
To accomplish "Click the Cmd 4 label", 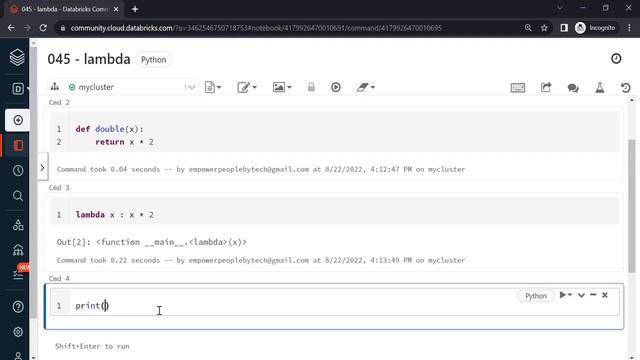I will click(59, 278).
